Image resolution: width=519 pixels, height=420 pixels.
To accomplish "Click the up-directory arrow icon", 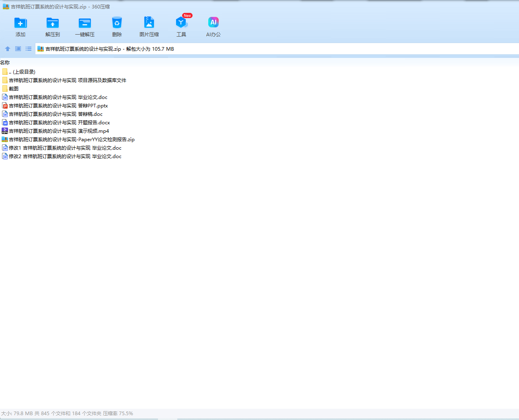I will (8, 49).
